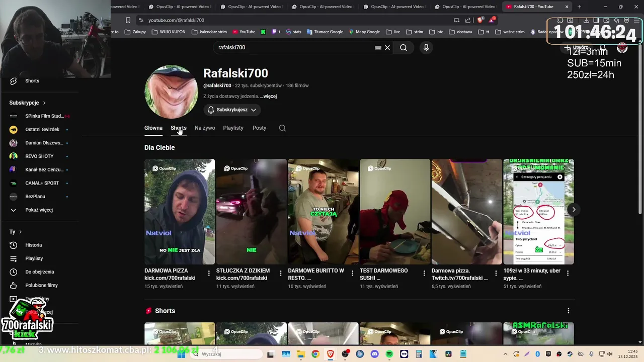Open the DARMOWA PIZZA kick.com video thumbnail
Image resolution: width=644 pixels, height=362 pixels.
180,212
